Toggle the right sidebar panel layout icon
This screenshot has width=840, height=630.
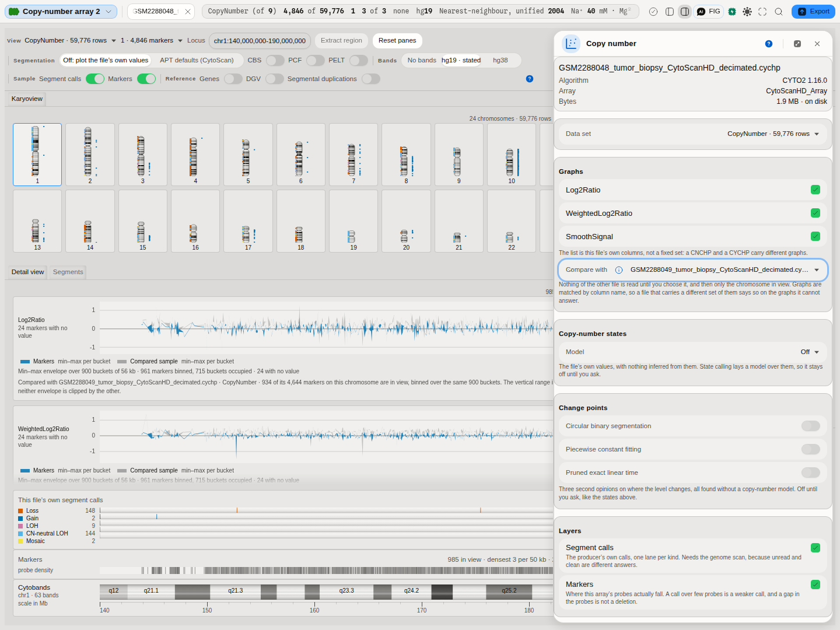685,12
